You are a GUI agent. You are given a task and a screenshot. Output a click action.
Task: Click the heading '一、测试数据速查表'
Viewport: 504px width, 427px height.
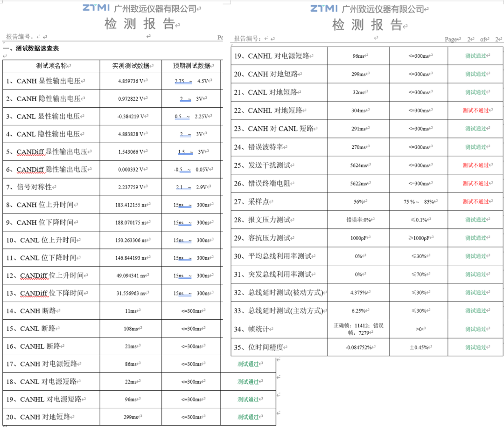click(x=31, y=48)
